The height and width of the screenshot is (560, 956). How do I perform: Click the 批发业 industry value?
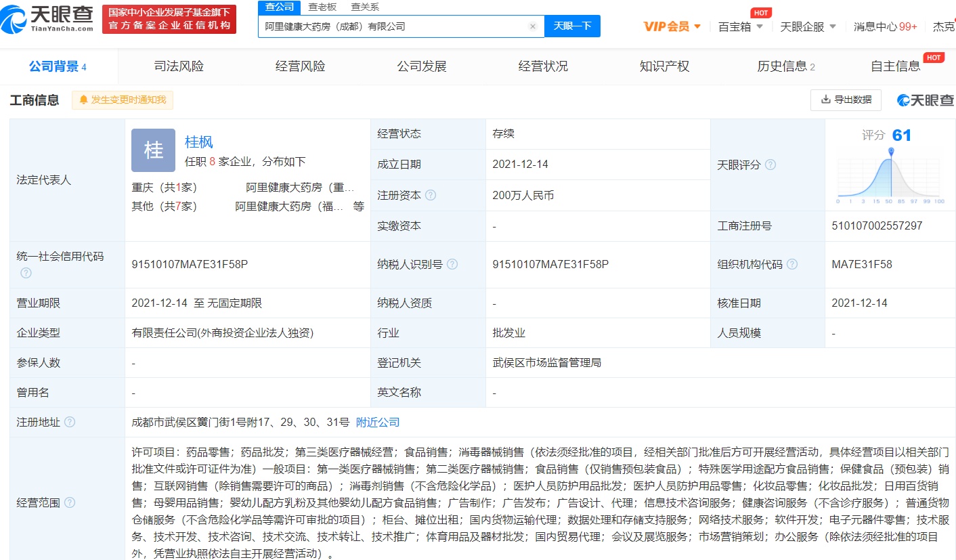point(509,333)
